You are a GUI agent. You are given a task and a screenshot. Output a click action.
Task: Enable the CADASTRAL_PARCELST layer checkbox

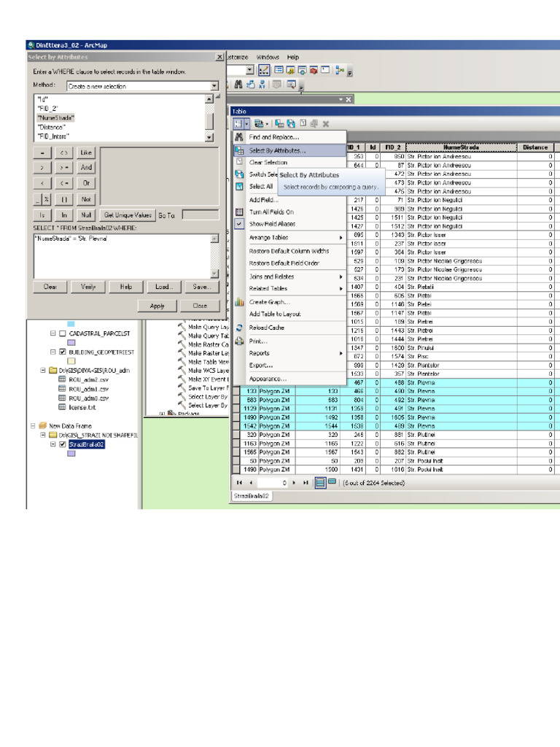click(63, 333)
